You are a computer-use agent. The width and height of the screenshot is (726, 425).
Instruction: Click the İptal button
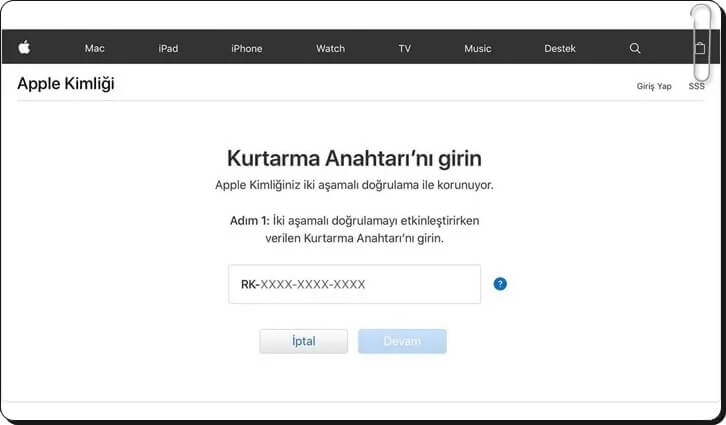tap(303, 341)
